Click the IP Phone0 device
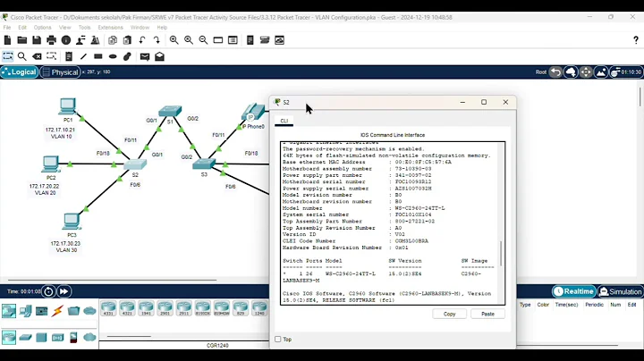The height and width of the screenshot is (361, 644). (253, 113)
